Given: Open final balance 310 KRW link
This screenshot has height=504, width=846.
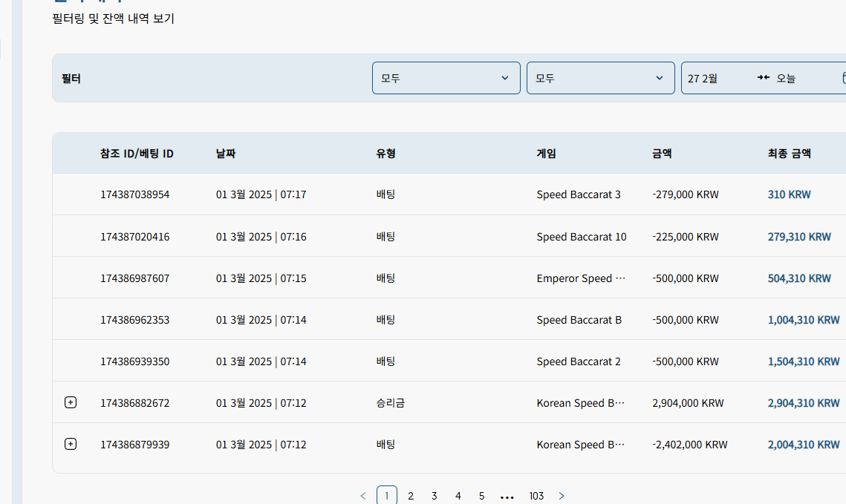Looking at the screenshot, I should (790, 194).
